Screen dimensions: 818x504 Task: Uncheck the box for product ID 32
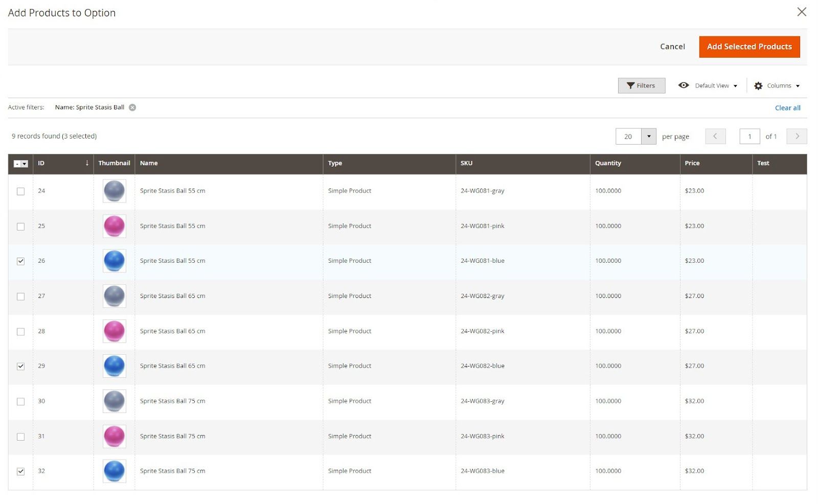point(20,472)
